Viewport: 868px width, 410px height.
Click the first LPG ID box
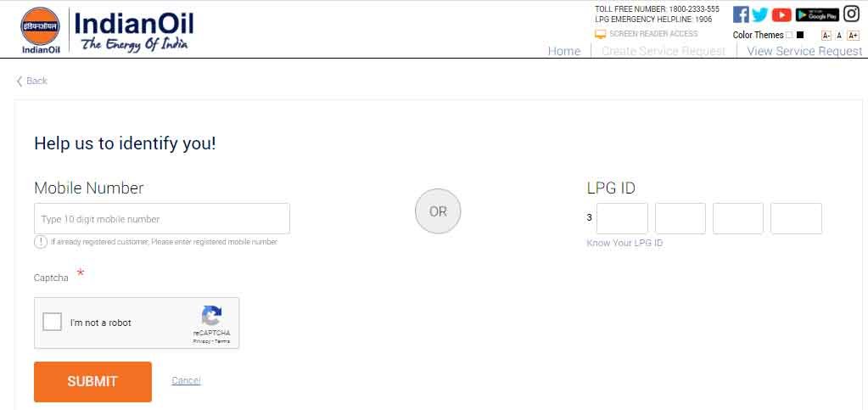622,218
